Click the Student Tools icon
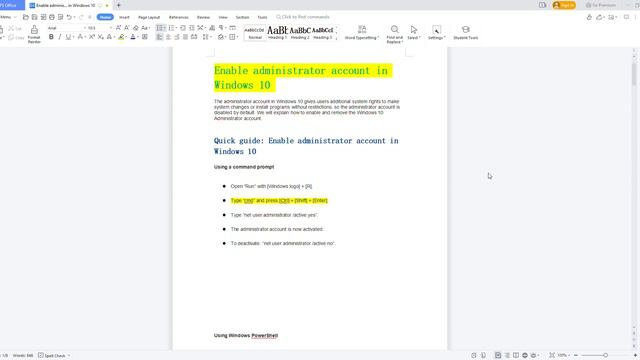This screenshot has width=640, height=360. 466,32
